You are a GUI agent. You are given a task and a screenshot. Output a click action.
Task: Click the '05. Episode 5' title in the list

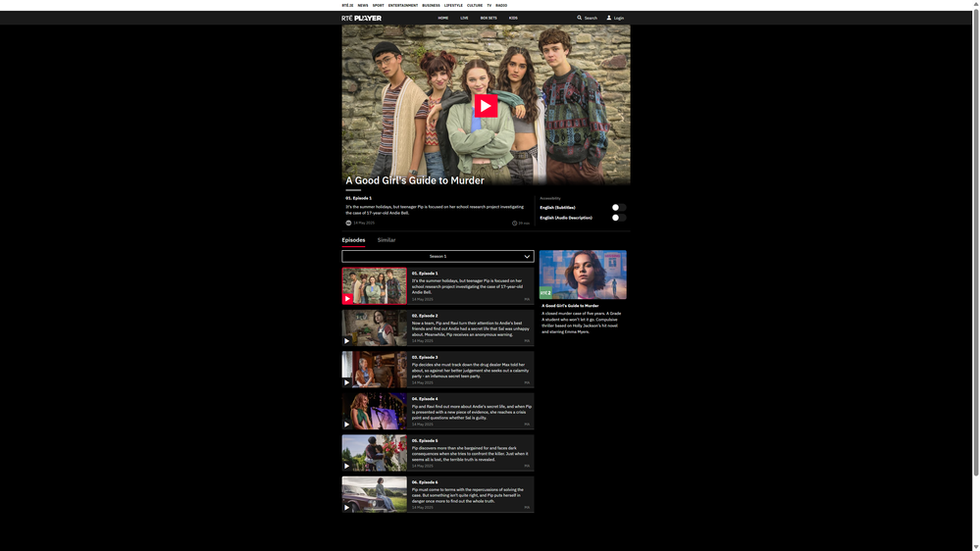click(425, 440)
